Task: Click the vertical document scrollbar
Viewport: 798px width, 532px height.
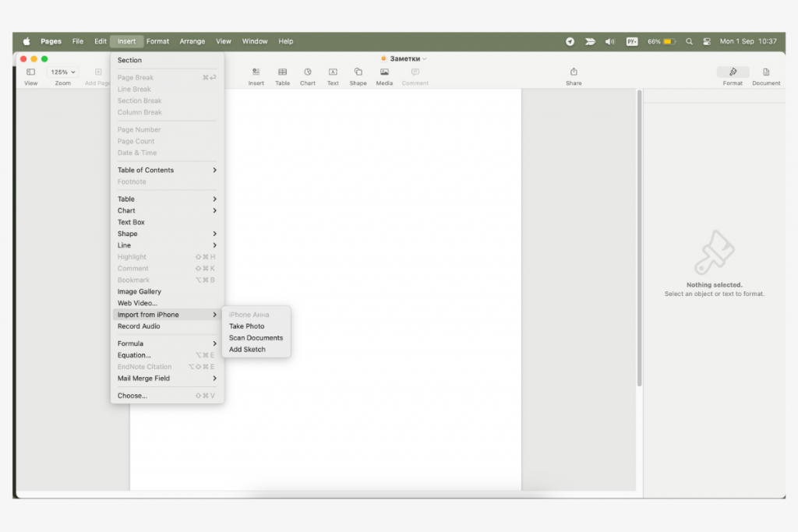Action: (640, 234)
